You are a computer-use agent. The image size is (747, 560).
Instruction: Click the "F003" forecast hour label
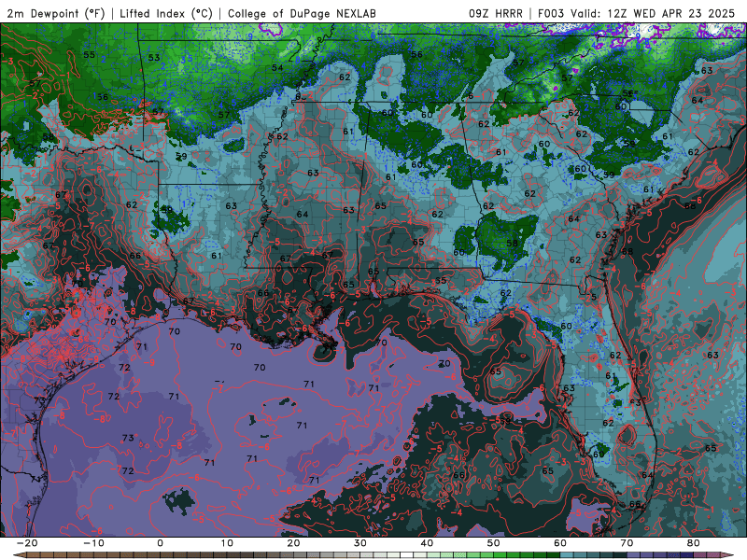coord(550,13)
